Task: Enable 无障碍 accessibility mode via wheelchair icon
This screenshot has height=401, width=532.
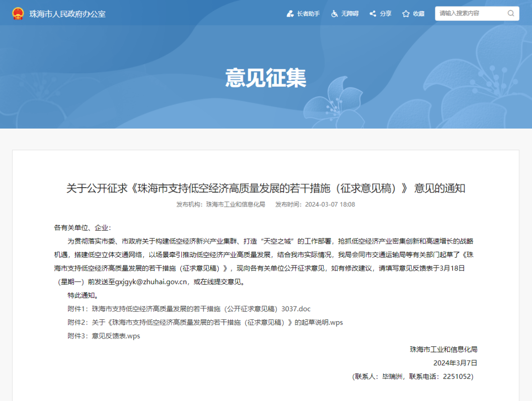Action: pos(334,14)
